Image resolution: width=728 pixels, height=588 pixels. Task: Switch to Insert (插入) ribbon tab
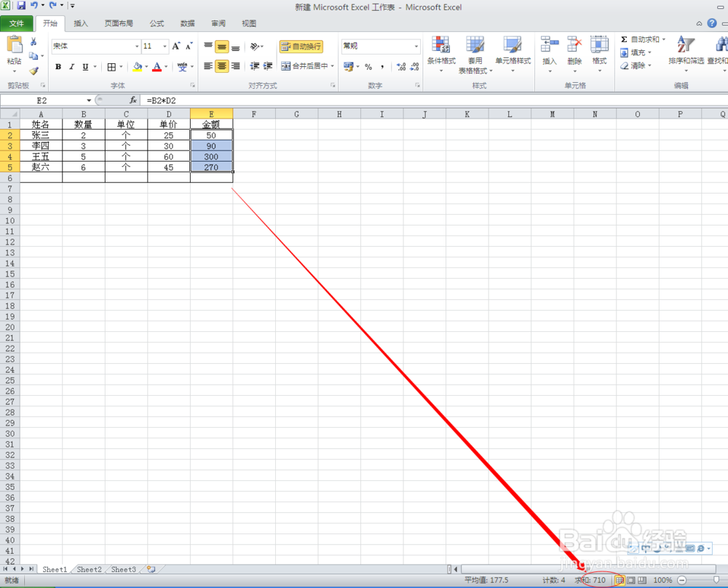(80, 23)
